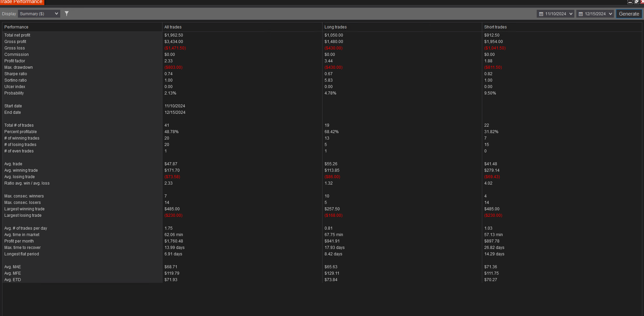Select the Sharpe ratio row label
This screenshot has width=644, height=316.
tap(16, 74)
